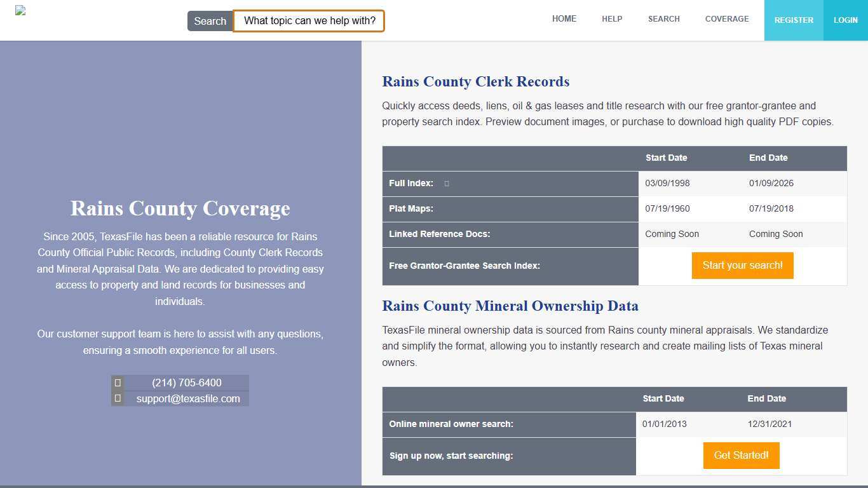Open the COVERAGE navigation item

click(x=726, y=19)
